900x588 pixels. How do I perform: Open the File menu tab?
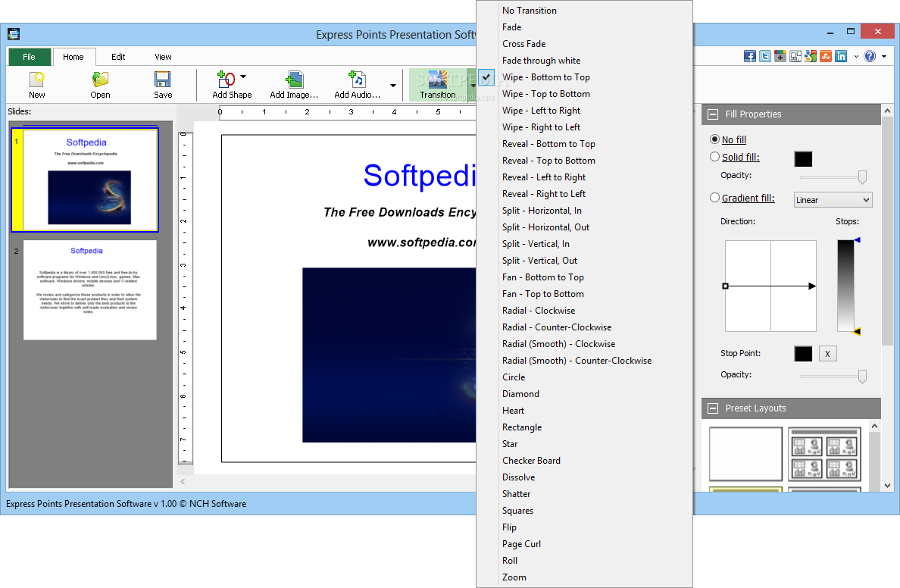click(29, 57)
